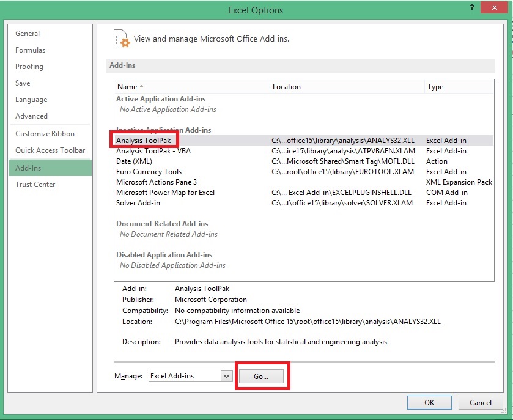Confirm settings with the OK button
The height and width of the screenshot is (420, 513).
pos(429,402)
